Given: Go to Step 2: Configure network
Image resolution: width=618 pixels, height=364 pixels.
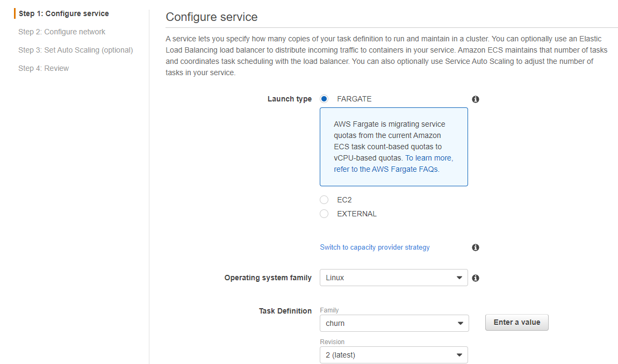Looking at the screenshot, I should [x=61, y=32].
